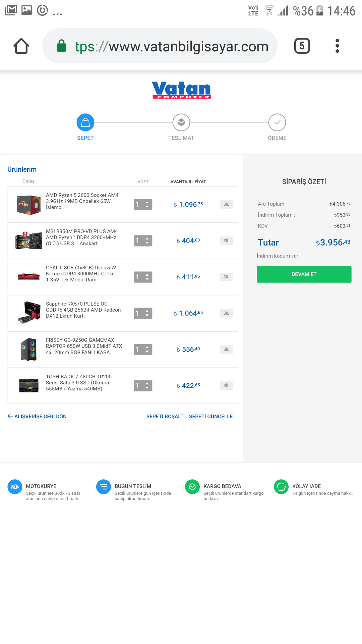Click the SİPARİŞ ÖZETİ heading
This screenshot has width=362, height=644.
[x=304, y=182]
